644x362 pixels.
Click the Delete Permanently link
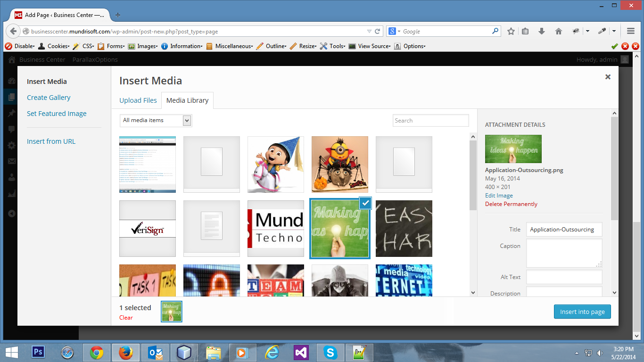point(511,204)
